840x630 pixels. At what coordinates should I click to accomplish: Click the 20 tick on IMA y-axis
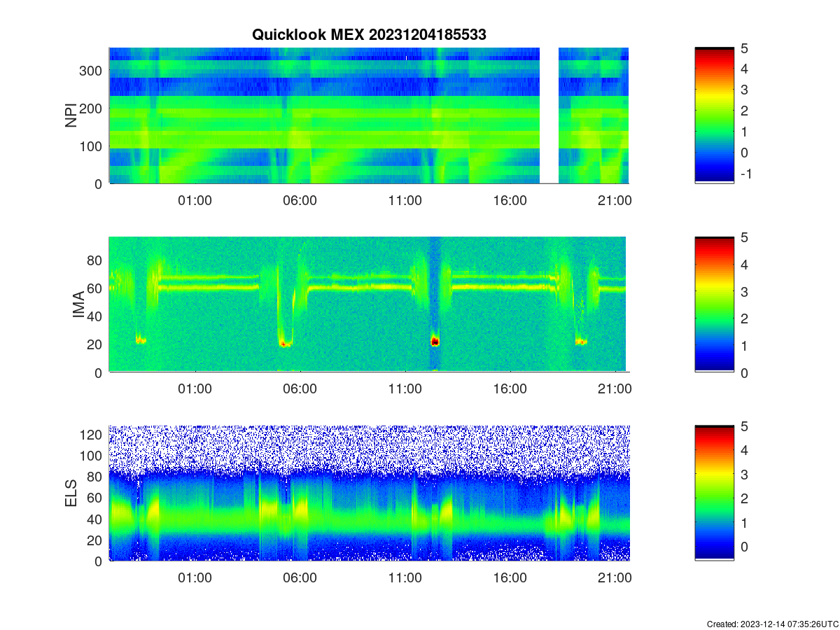click(x=96, y=344)
